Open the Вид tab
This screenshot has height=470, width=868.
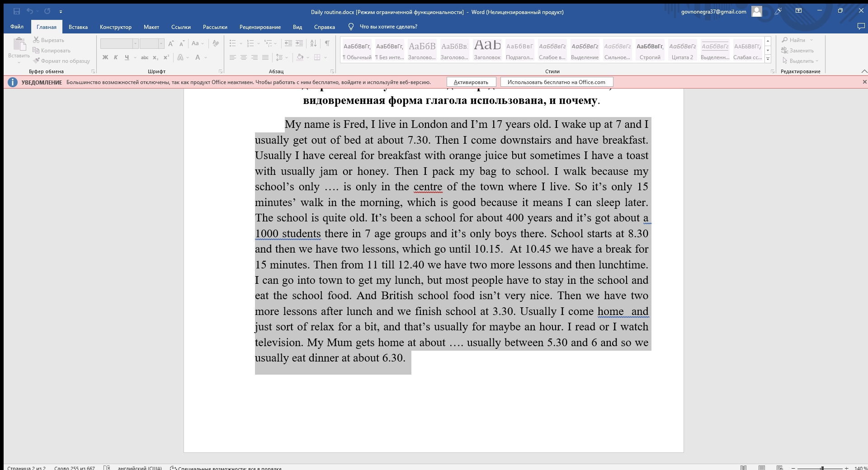tap(297, 27)
